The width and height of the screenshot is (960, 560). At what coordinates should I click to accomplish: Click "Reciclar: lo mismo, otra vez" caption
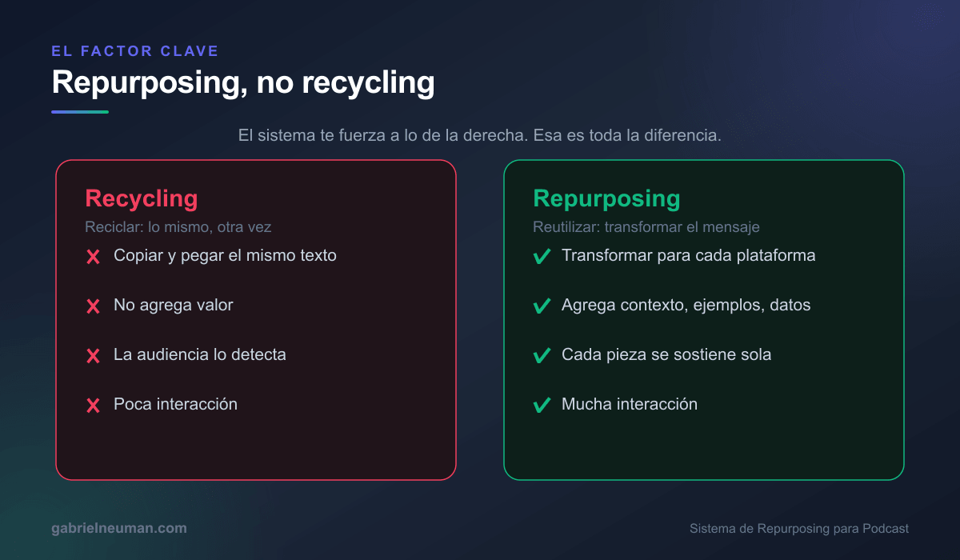pyautogui.click(x=178, y=227)
